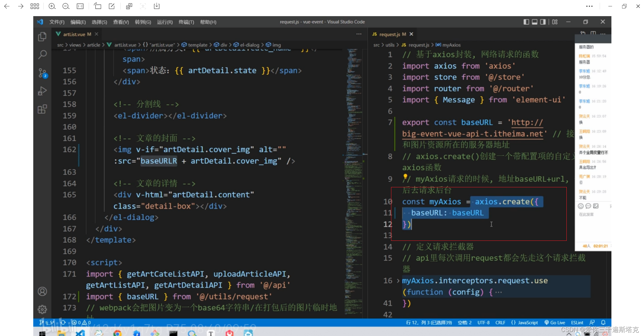Open thumbnail grid view in image viewer
Screen dimensions: 644x336
click(x=35, y=6)
